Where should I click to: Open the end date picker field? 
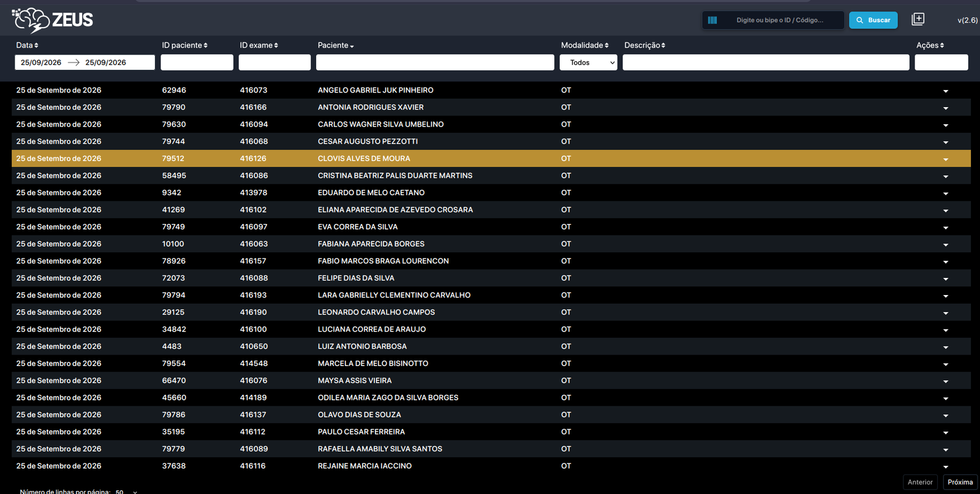coord(105,62)
